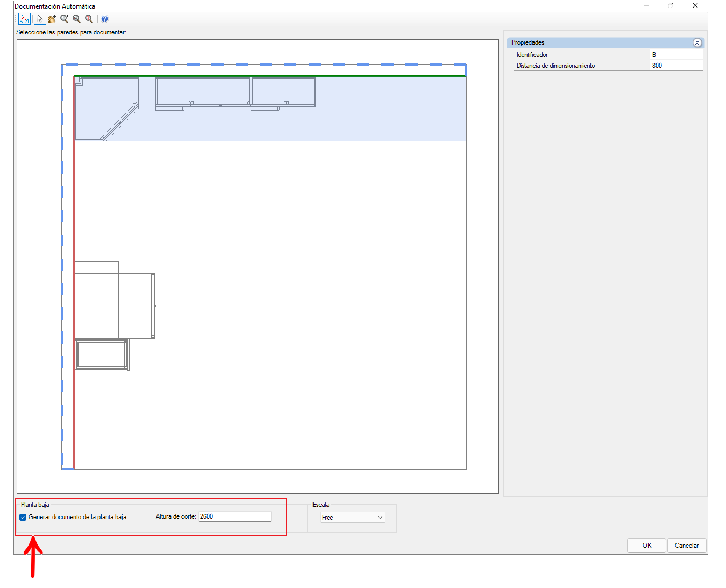
Task: Close the Documentación Automática window
Action: point(695,6)
